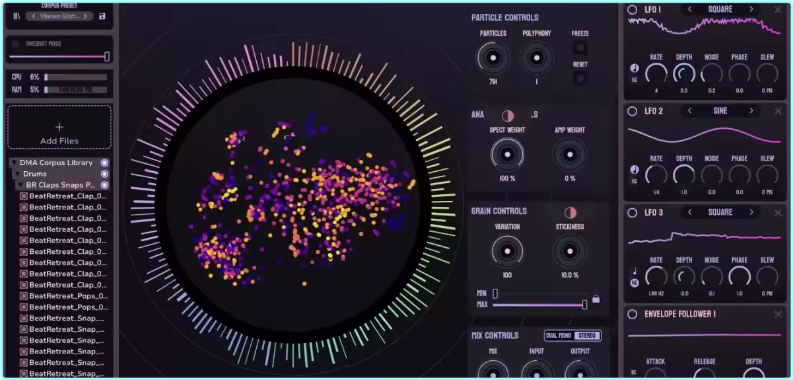Collapse the DMA Corpus Library folder

tap(14, 163)
